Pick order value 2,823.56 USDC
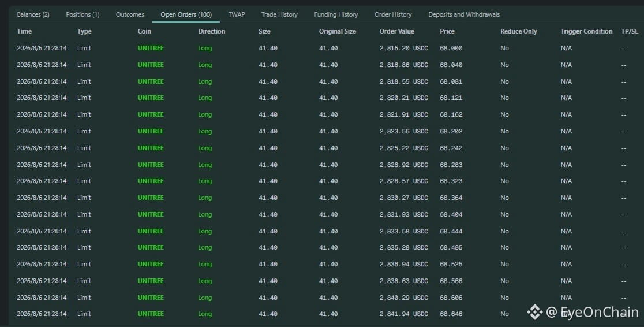Image resolution: width=644 pixels, height=327 pixels. 404,131
